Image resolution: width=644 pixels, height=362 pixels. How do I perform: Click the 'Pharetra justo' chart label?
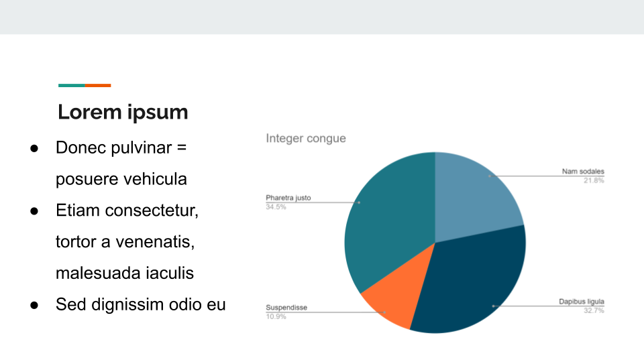[288, 197]
